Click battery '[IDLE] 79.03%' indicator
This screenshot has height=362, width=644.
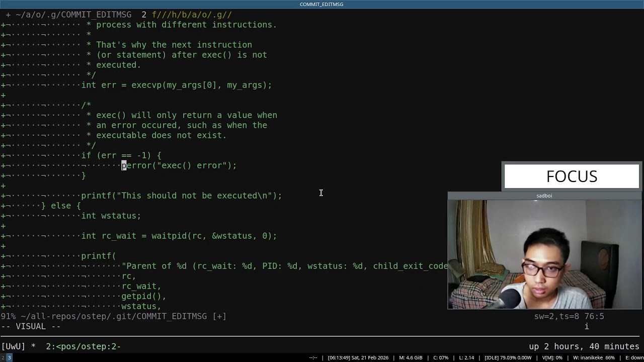(508, 357)
